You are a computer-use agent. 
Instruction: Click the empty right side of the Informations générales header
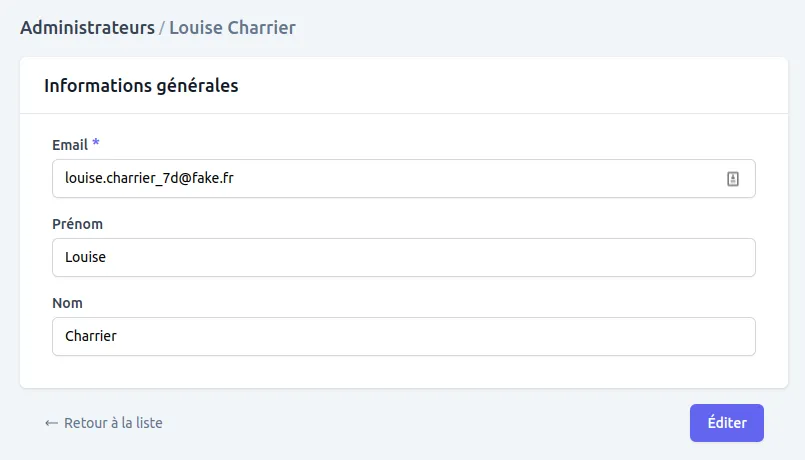point(550,85)
